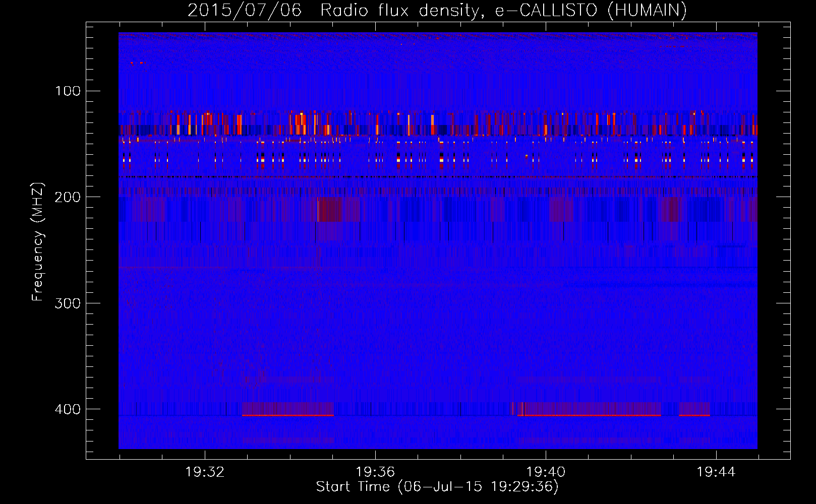
Task: Click the 'Start Time (06-Jul-15 19:29:36)' label
Action: (437, 487)
